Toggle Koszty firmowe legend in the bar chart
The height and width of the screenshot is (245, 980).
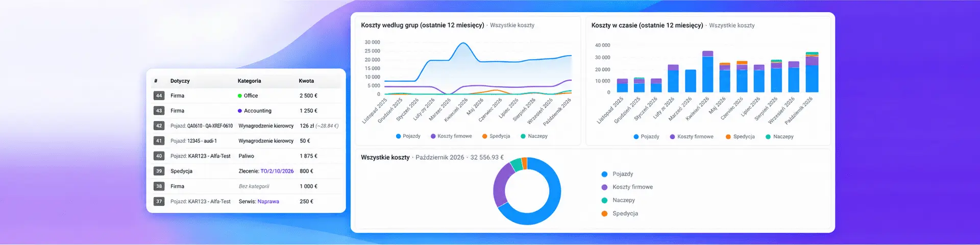pyautogui.click(x=692, y=137)
